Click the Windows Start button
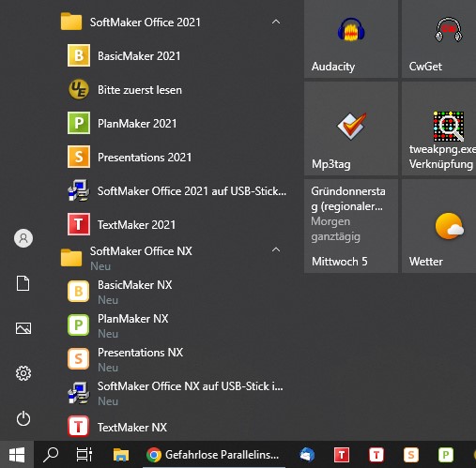Screen dimensions: 476x468 point(17,455)
